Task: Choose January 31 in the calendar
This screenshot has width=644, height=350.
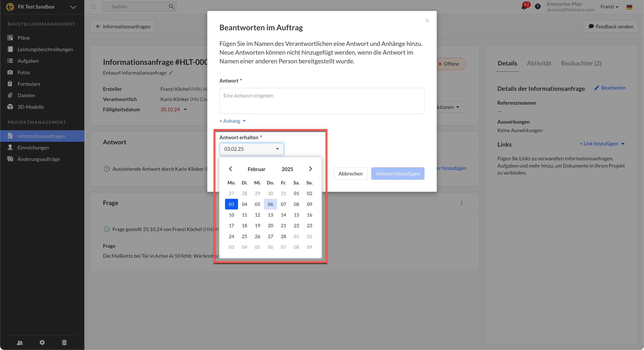Action: (x=283, y=193)
